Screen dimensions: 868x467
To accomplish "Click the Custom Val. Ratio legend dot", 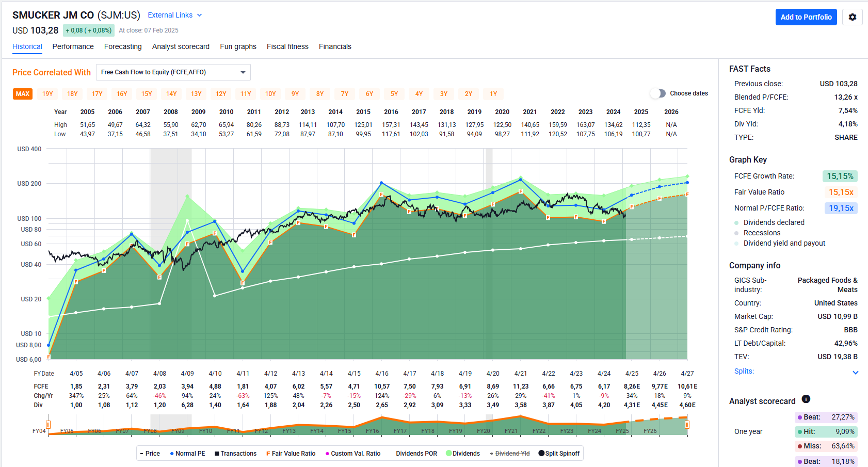I will 327,454.
